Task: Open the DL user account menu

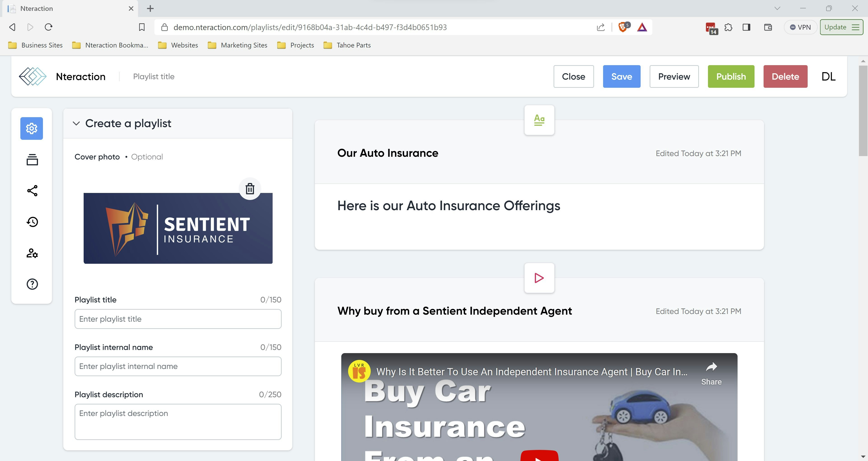Action: (x=828, y=76)
